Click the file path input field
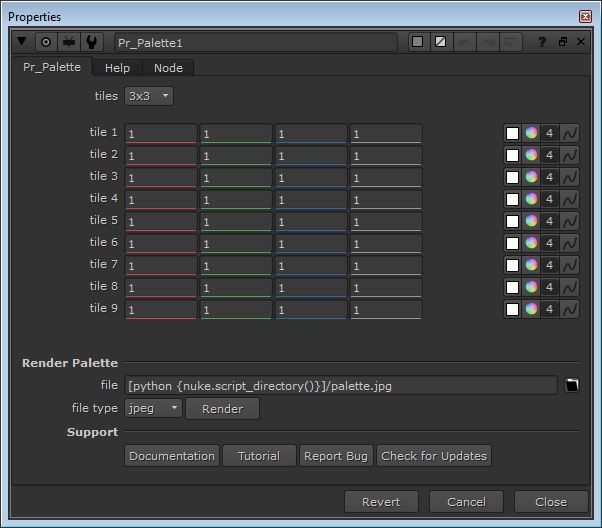 (x=340, y=386)
